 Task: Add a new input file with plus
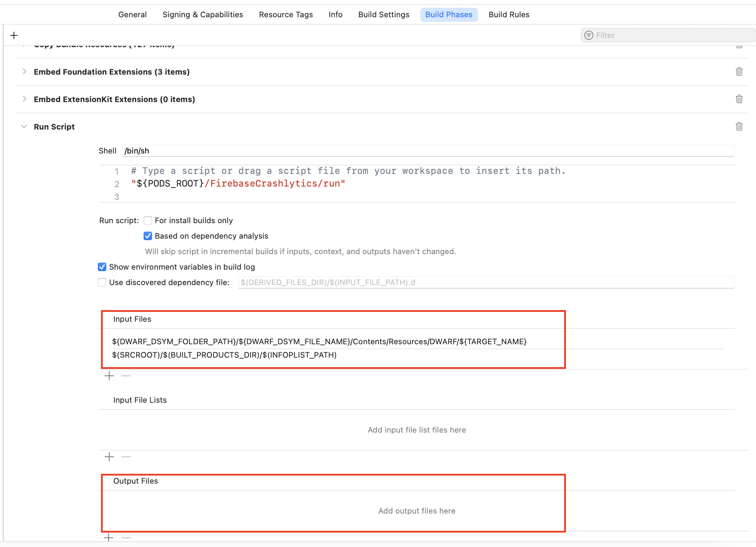(x=109, y=376)
